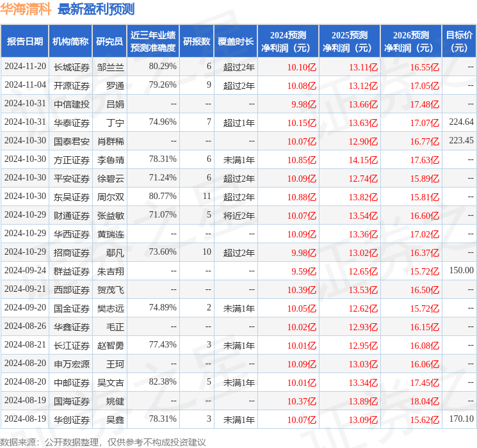The height and width of the screenshot is (448, 477).
Task: Click analyst name 罗通
Action: click(115, 86)
